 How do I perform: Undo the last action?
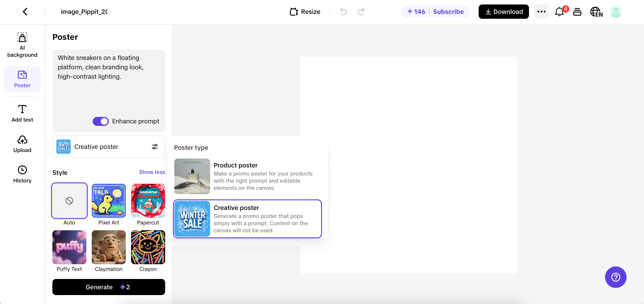pyautogui.click(x=343, y=11)
